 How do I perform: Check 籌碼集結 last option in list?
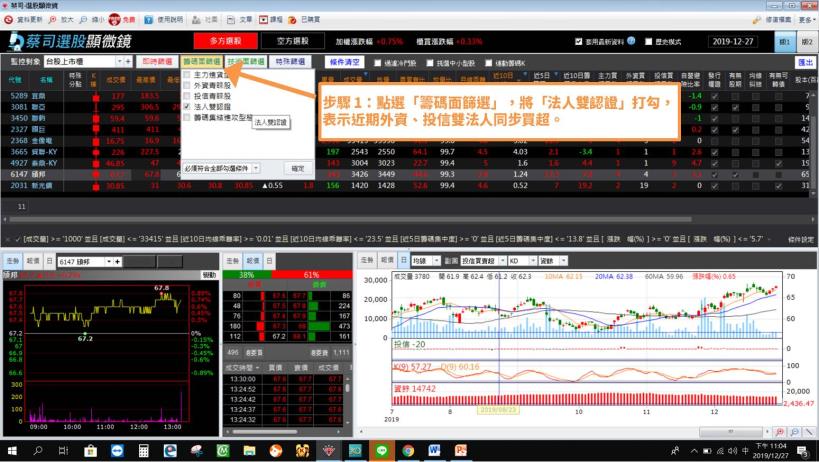[x=186, y=117]
